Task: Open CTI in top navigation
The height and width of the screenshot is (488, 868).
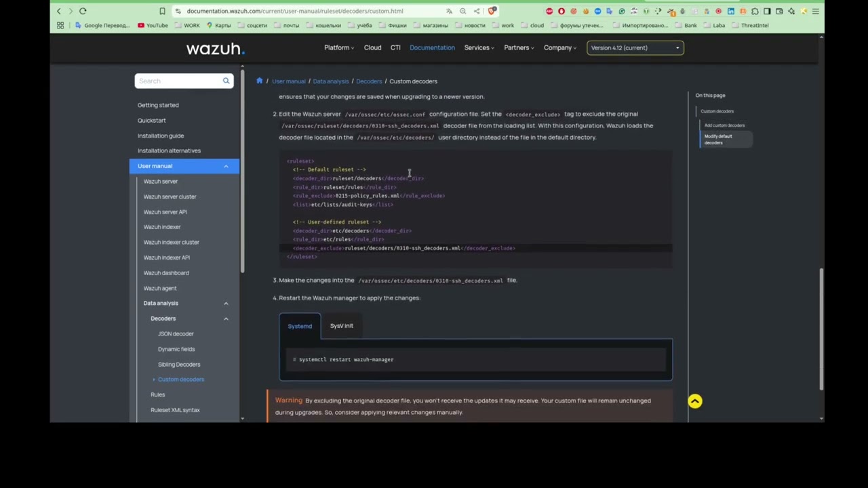Action: click(395, 47)
